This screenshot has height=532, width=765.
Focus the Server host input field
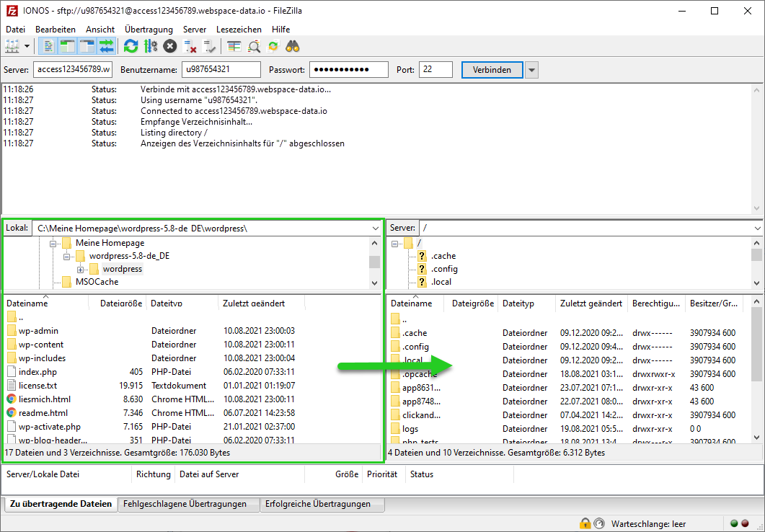click(73, 69)
